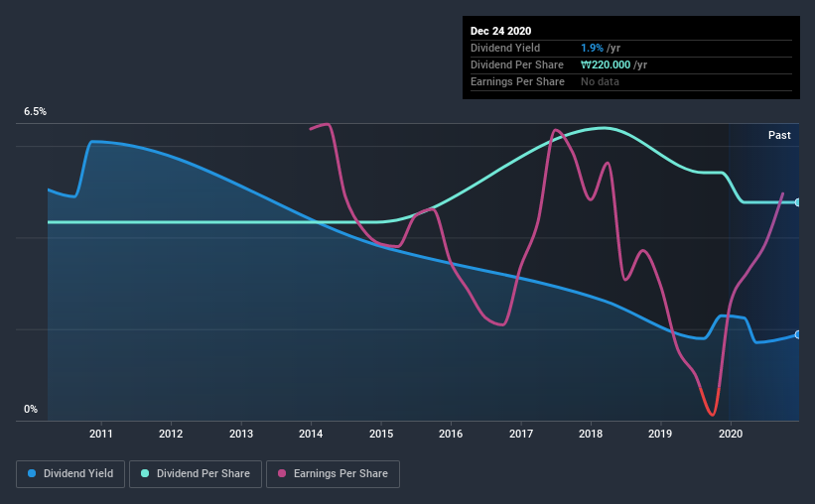Screen dimensions: 815x504
Task: Click the red negative earnings dip in the line
Action: (711, 403)
